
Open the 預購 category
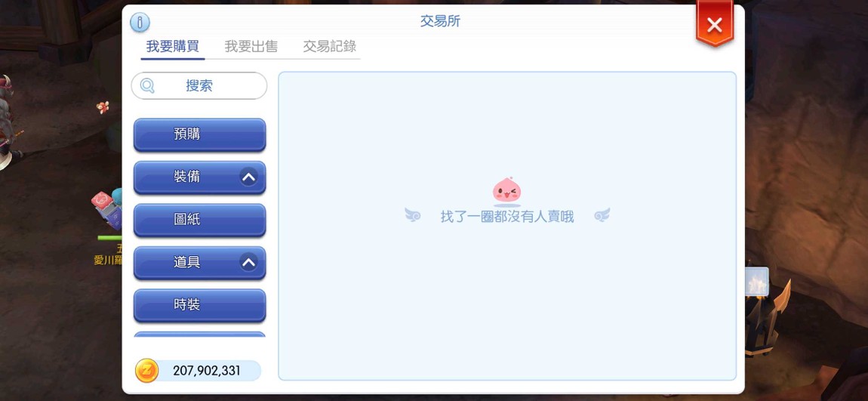[200, 134]
